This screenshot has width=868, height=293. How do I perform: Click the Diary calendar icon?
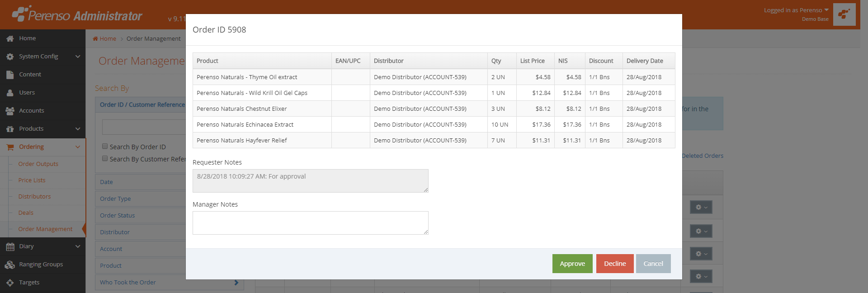coord(10,246)
